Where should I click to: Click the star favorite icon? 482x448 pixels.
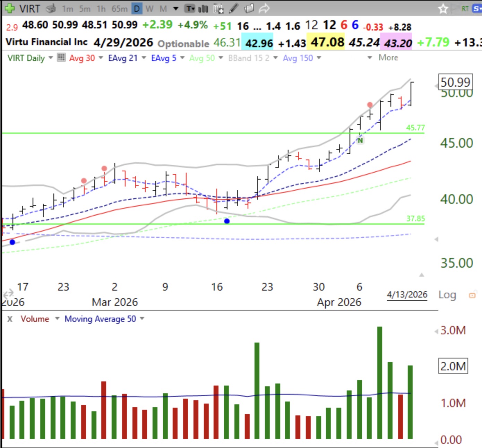(x=443, y=9)
